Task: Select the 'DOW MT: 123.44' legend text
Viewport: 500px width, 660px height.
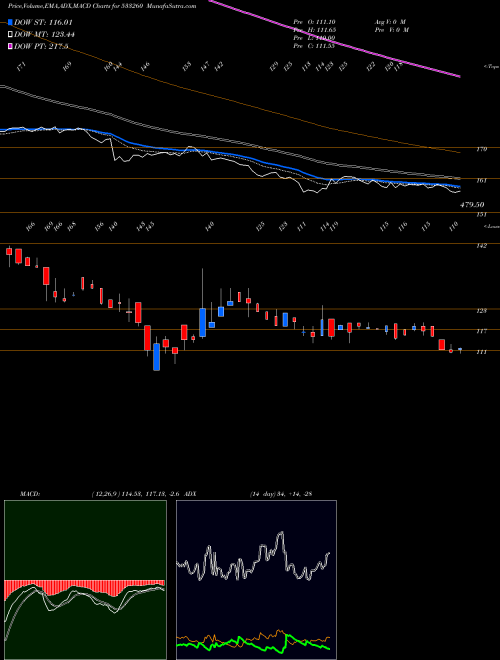Action: pyautogui.click(x=44, y=35)
